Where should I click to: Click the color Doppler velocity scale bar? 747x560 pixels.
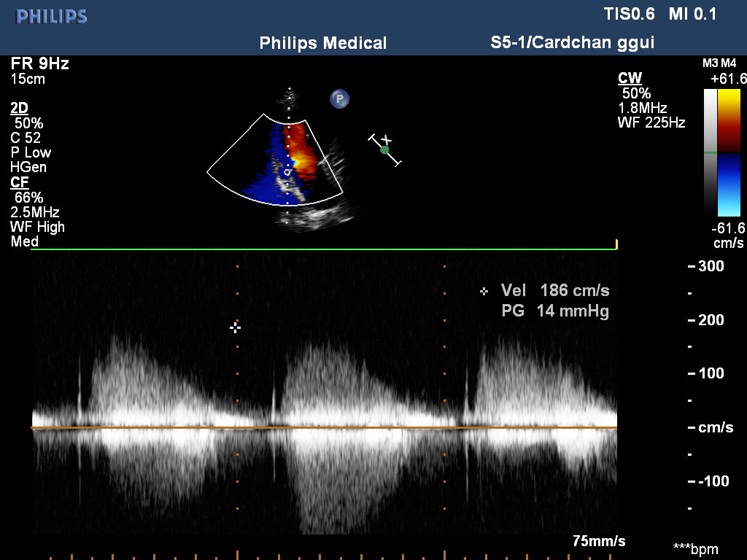pos(729,152)
